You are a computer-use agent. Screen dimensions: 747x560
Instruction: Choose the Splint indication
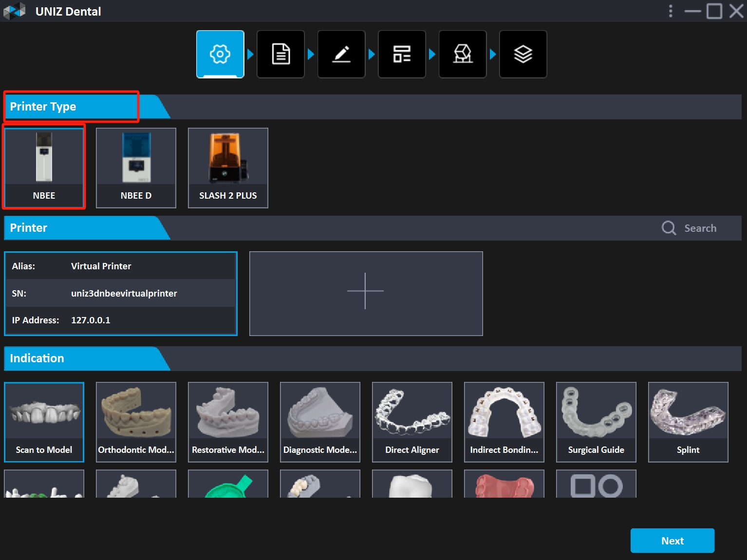pyautogui.click(x=688, y=422)
